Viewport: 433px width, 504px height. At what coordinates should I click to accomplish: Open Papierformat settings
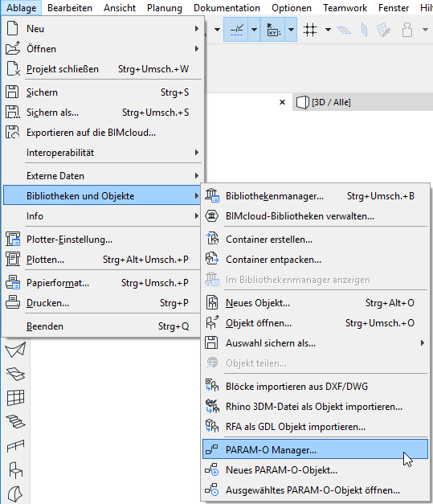(103, 283)
